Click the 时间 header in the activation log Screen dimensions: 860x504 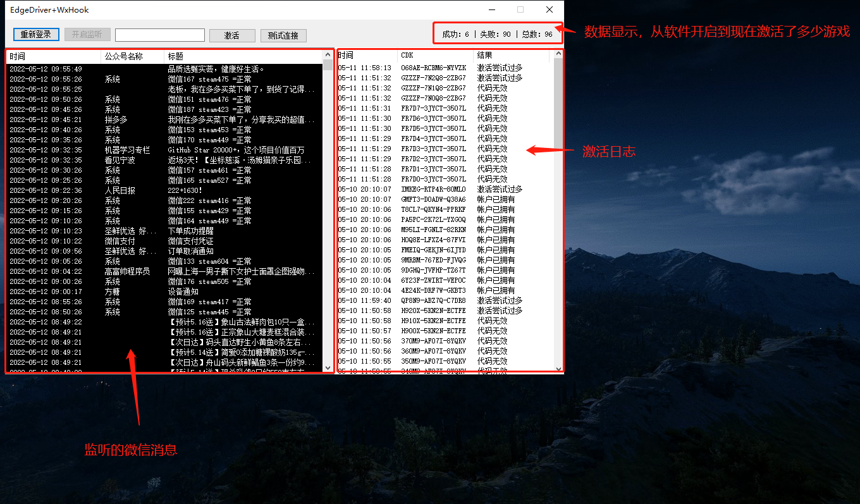tap(367, 55)
